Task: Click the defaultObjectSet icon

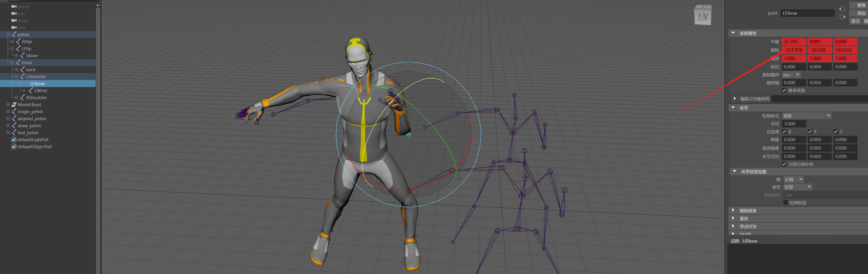Action: tap(14, 146)
